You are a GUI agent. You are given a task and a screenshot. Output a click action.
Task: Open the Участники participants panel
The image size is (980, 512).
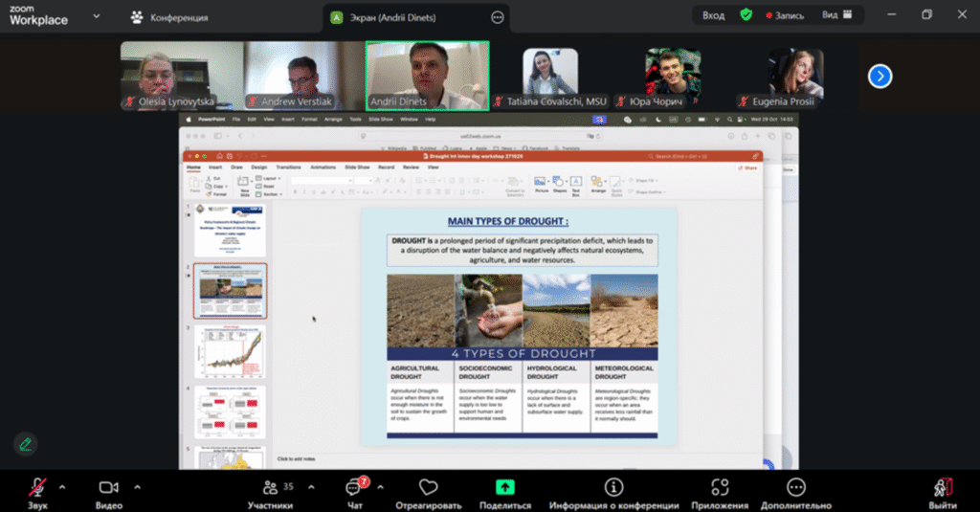(270, 488)
